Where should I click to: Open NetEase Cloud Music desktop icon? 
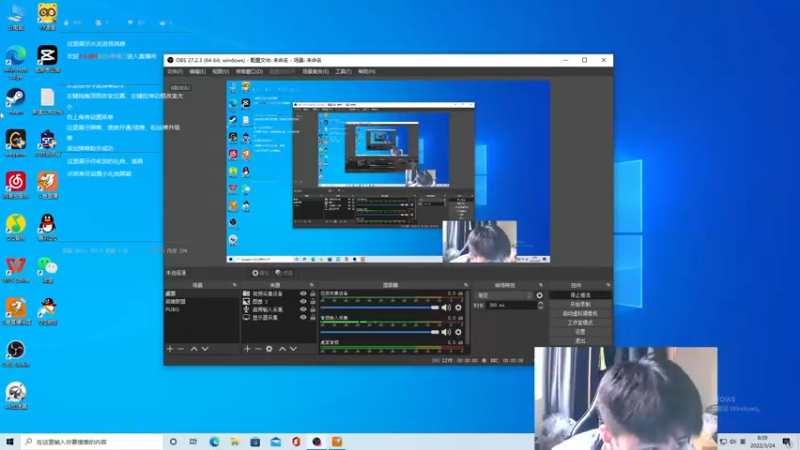click(16, 185)
